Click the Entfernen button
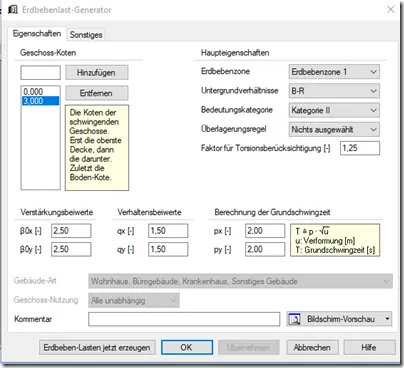This screenshot has width=404, height=368. point(97,93)
